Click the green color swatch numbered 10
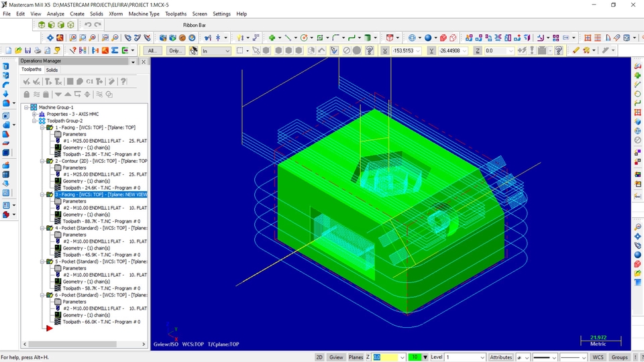 [415, 357]
